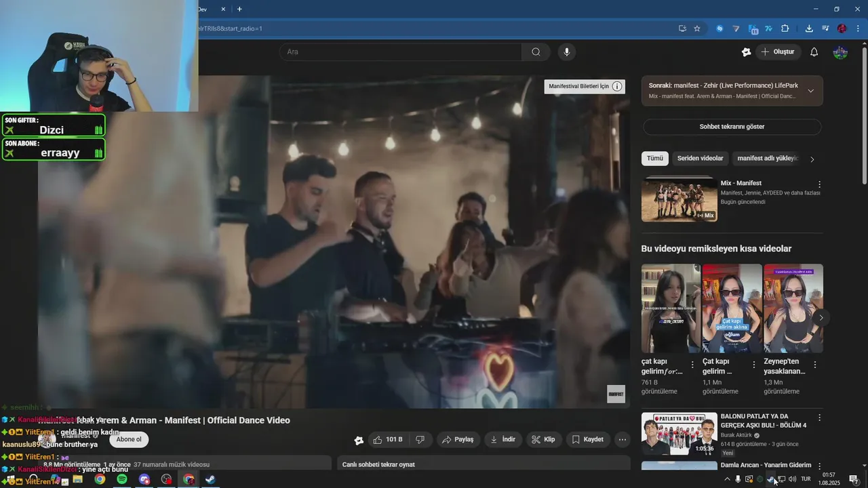868x488 pixels.
Task: Select manifest adlı yükleyici chip
Action: pos(768,159)
